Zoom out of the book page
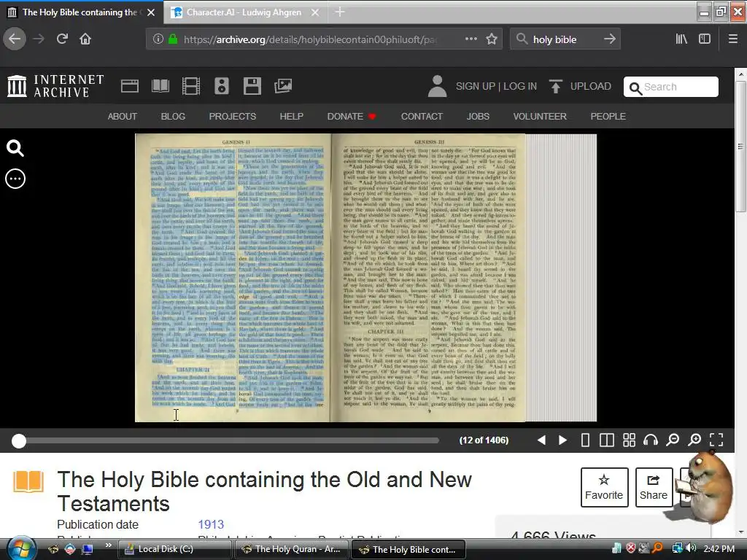Image resolution: width=747 pixels, height=560 pixels. pos(673,440)
